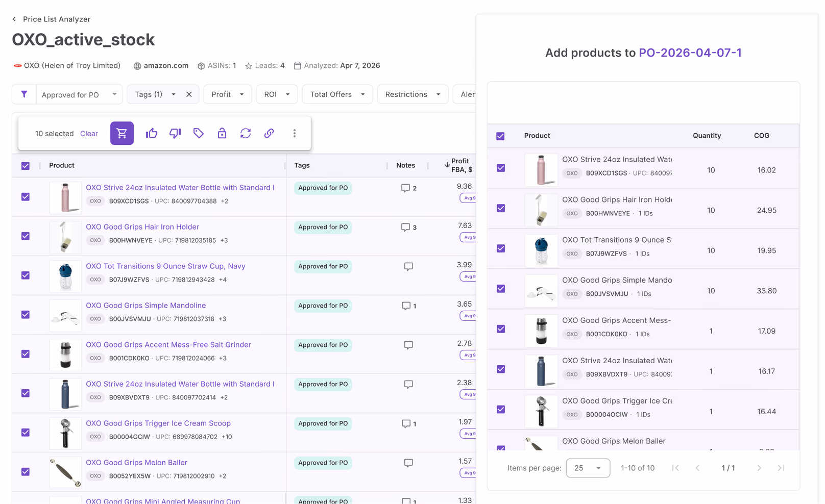825x504 pixels.
Task: Go to last page in PO panel
Action: click(x=781, y=468)
